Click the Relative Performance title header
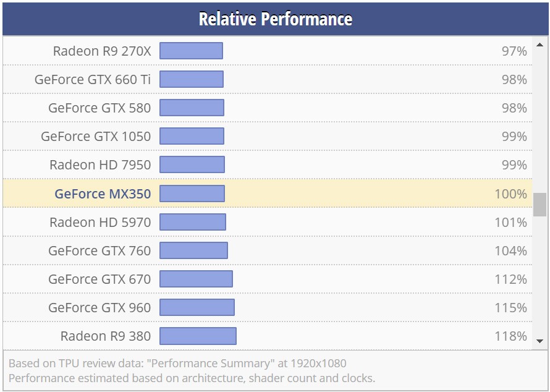 pos(275,19)
